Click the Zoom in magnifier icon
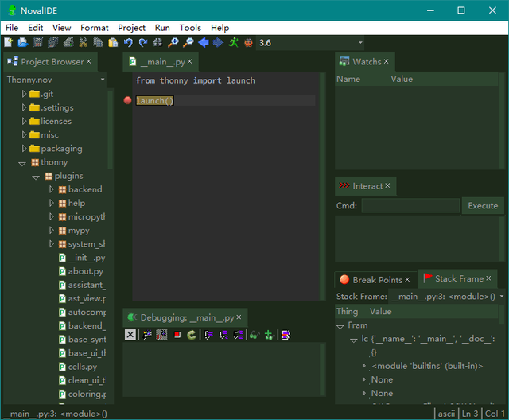 (x=173, y=42)
